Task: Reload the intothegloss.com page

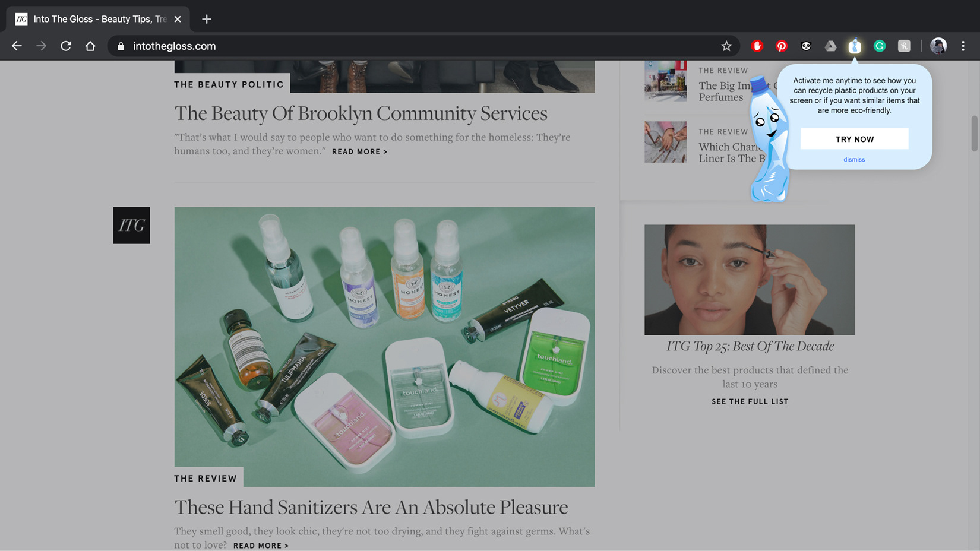Action: pyautogui.click(x=66, y=46)
